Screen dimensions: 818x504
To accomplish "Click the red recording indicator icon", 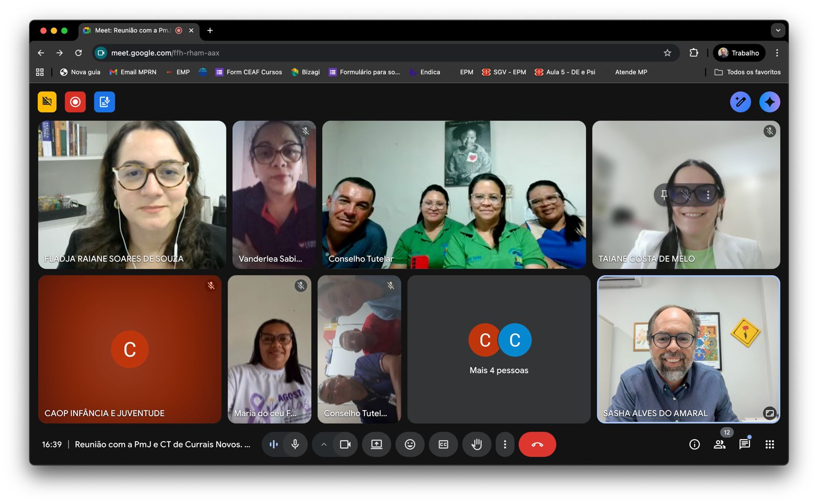I will [x=75, y=102].
